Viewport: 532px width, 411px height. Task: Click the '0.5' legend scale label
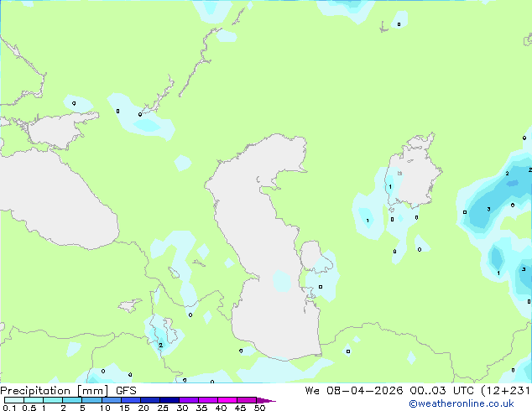click(x=29, y=408)
